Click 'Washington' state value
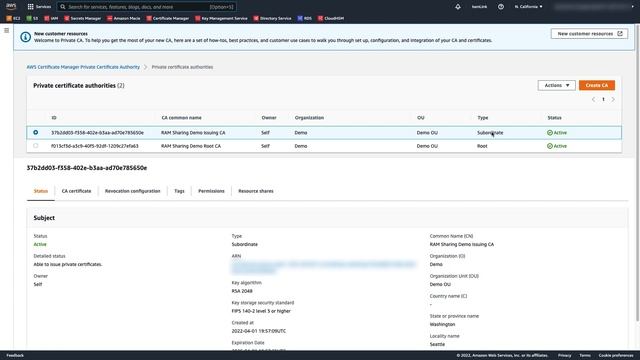The width and height of the screenshot is (640, 360). (442, 324)
